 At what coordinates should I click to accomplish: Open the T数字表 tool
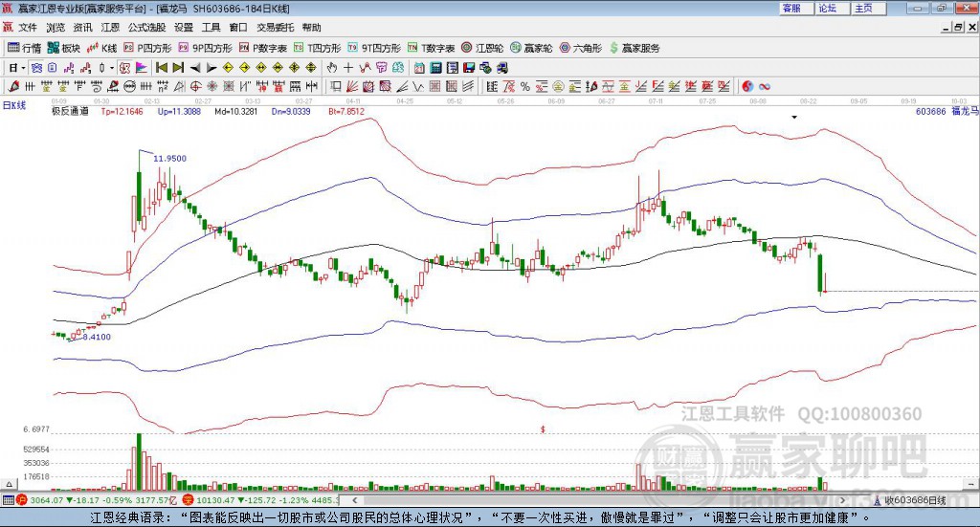click(432, 48)
